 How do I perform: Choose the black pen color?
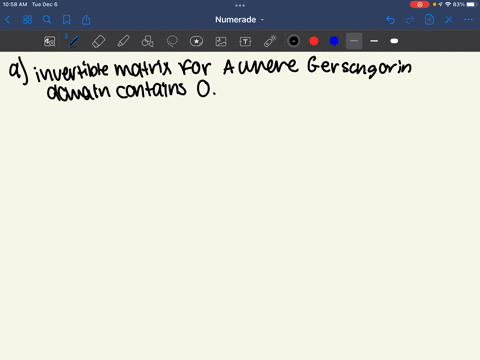(x=294, y=41)
